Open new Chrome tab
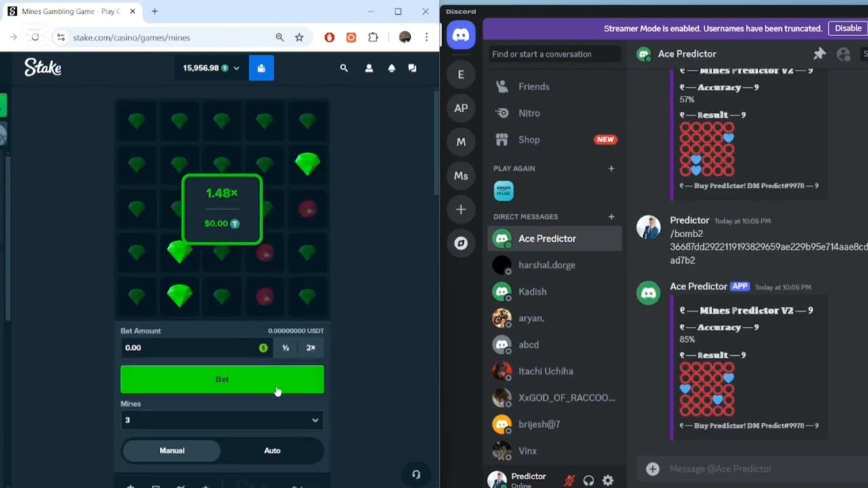868x488 pixels. tap(155, 12)
